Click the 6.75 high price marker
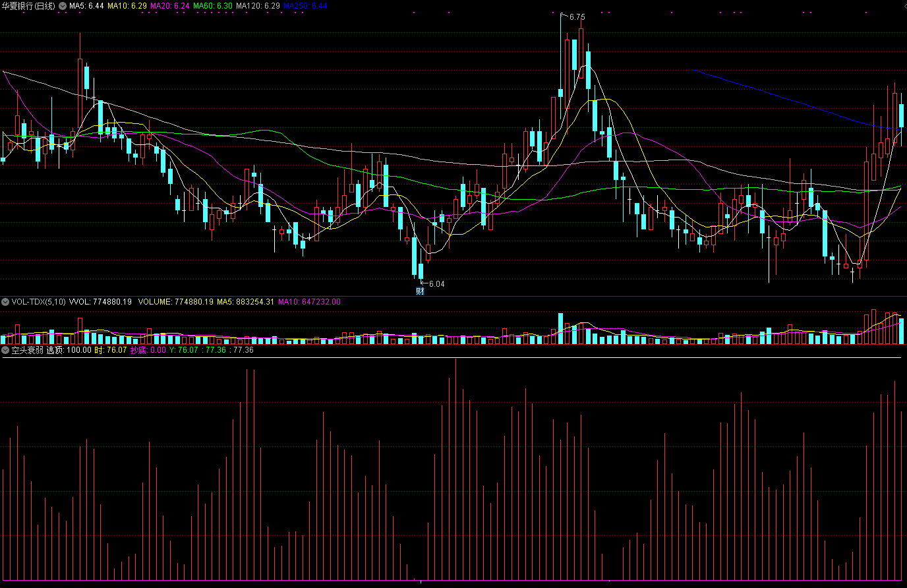 (x=577, y=17)
